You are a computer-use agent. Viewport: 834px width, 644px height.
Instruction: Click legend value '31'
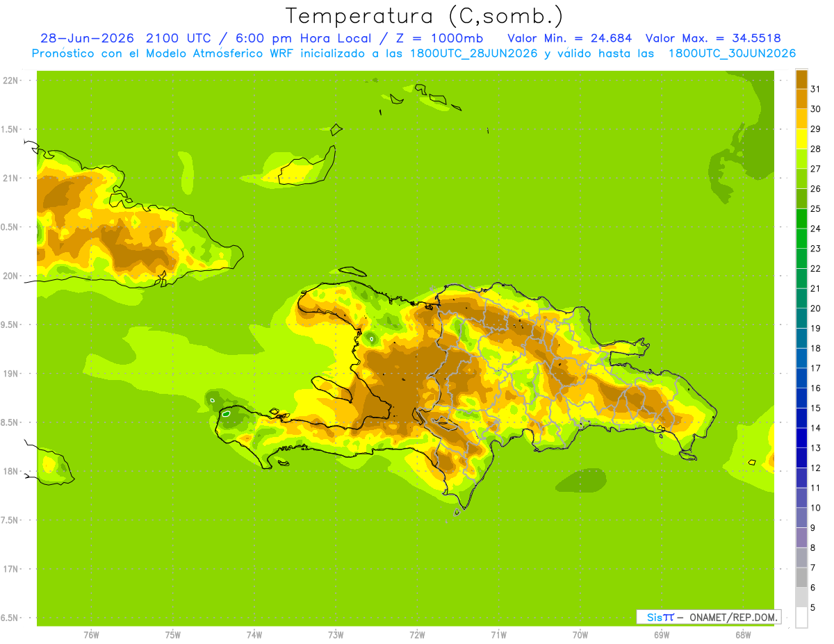816,89
